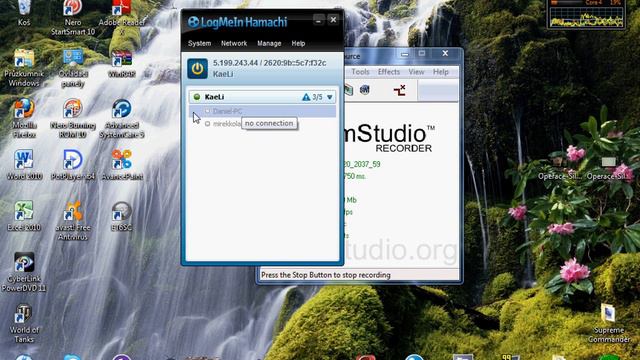Select the AvancePaint desktop icon

(122, 165)
